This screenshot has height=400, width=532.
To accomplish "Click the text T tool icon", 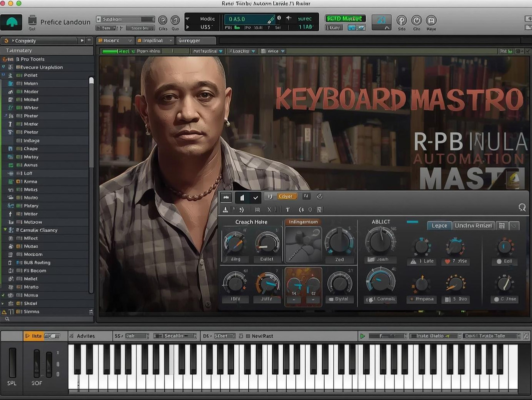I will [287, 209].
